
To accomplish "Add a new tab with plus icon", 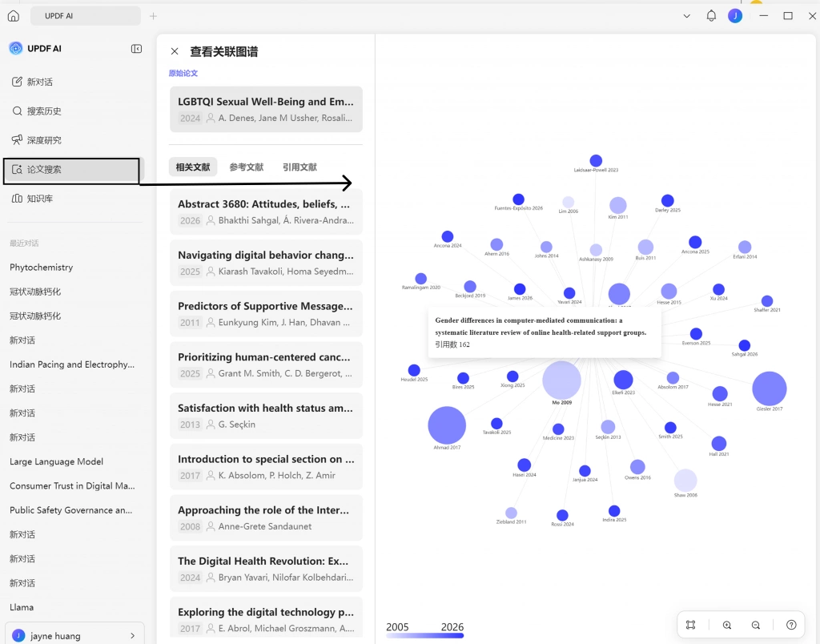I will [153, 16].
